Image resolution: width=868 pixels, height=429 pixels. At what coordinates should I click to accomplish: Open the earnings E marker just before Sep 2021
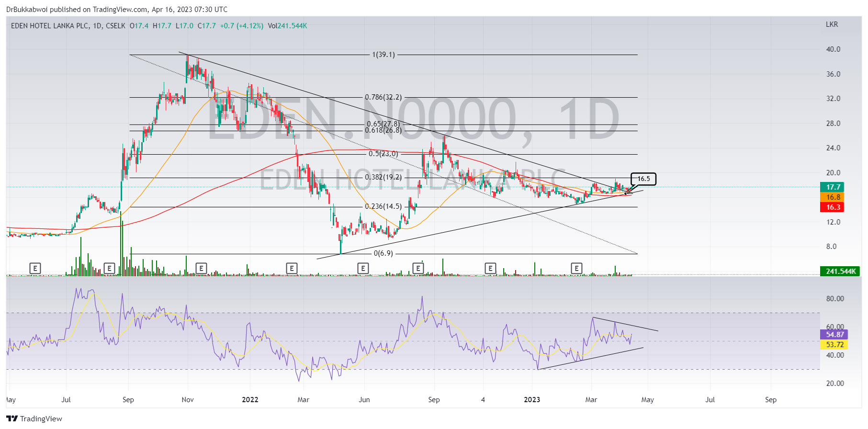pos(109,268)
